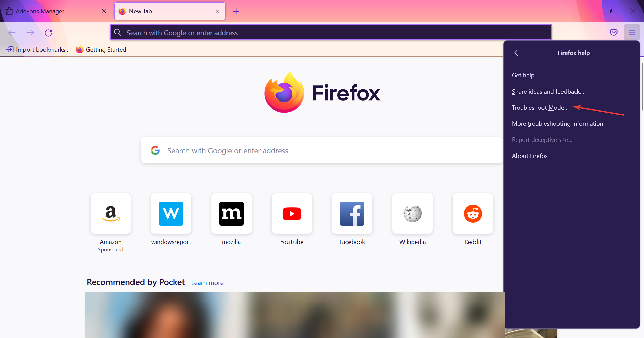
Task: Open More troubleshooting information
Action: tap(572, 124)
